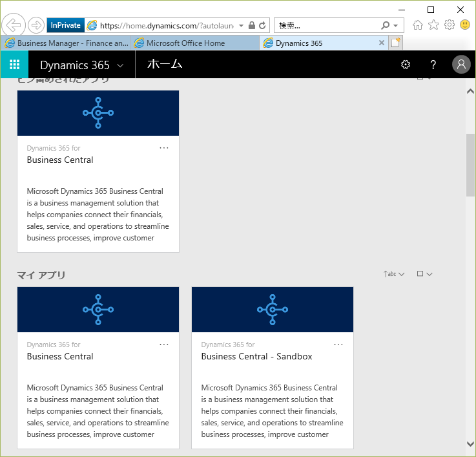Go back with browser back arrow
The width and height of the screenshot is (476, 457).
(14, 25)
